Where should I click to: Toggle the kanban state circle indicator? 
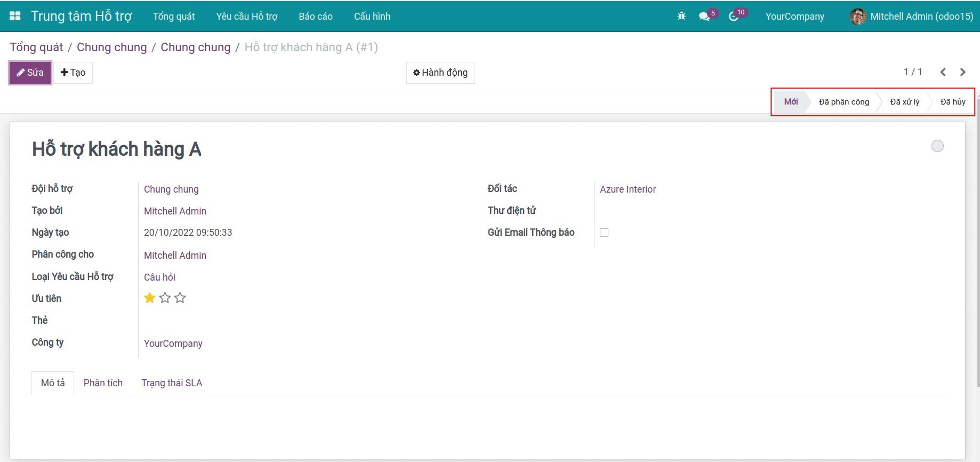pyautogui.click(x=937, y=146)
